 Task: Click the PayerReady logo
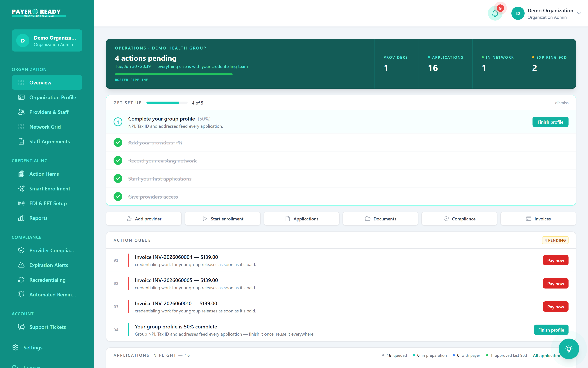click(39, 13)
